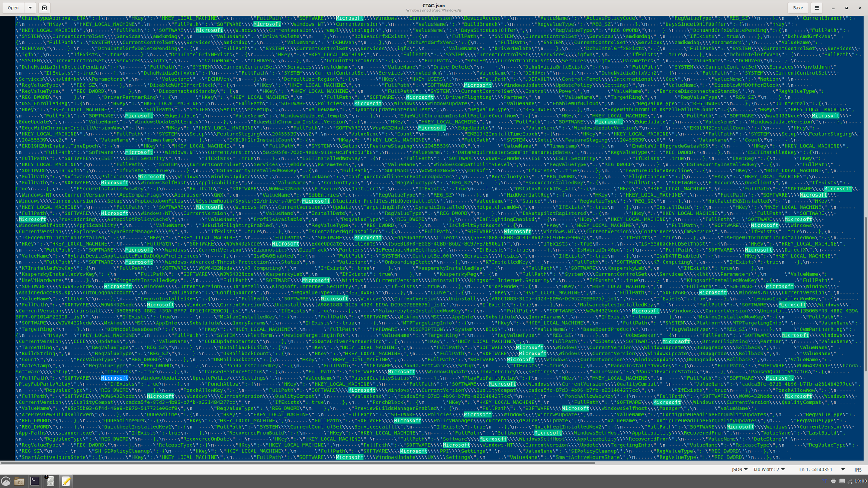Viewport: 868px width, 488px height.
Task: Click the printer icon in the system tray
Action: 833,481
